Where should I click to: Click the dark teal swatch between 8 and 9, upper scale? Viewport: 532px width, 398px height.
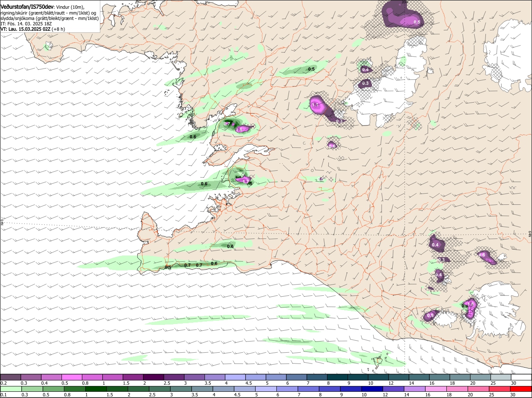337,377
